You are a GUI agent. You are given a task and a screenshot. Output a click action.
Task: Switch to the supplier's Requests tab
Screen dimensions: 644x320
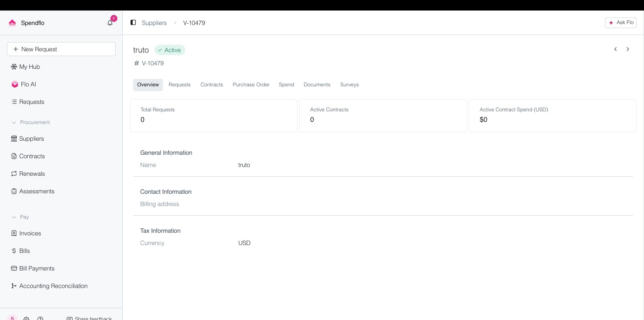[180, 85]
